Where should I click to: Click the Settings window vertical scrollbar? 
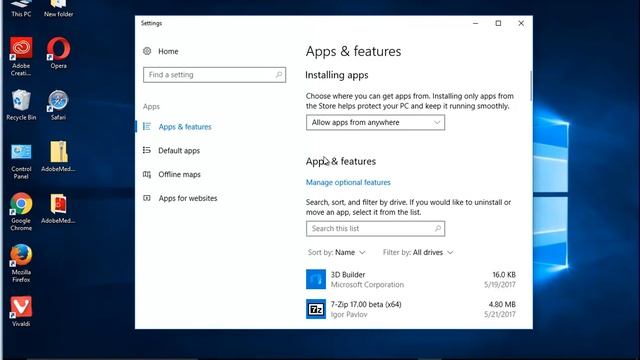(x=531, y=86)
